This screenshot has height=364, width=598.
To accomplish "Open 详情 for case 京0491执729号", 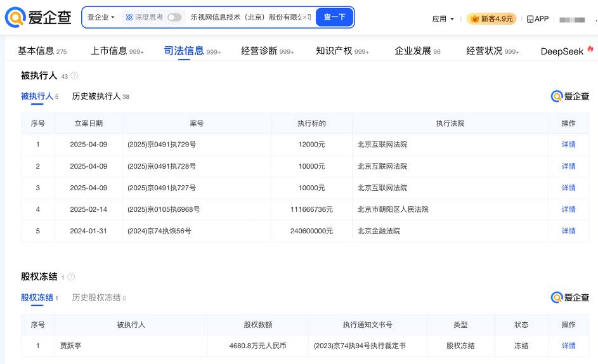I will [x=568, y=145].
